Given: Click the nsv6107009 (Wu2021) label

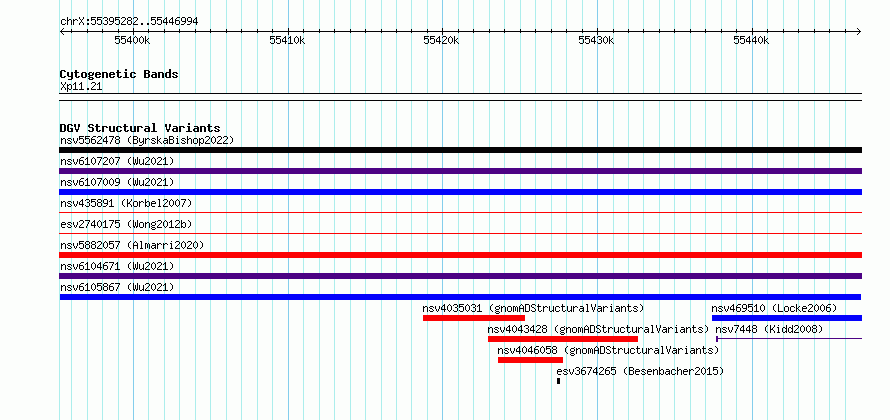Looking at the screenshot, I should click(x=117, y=182).
